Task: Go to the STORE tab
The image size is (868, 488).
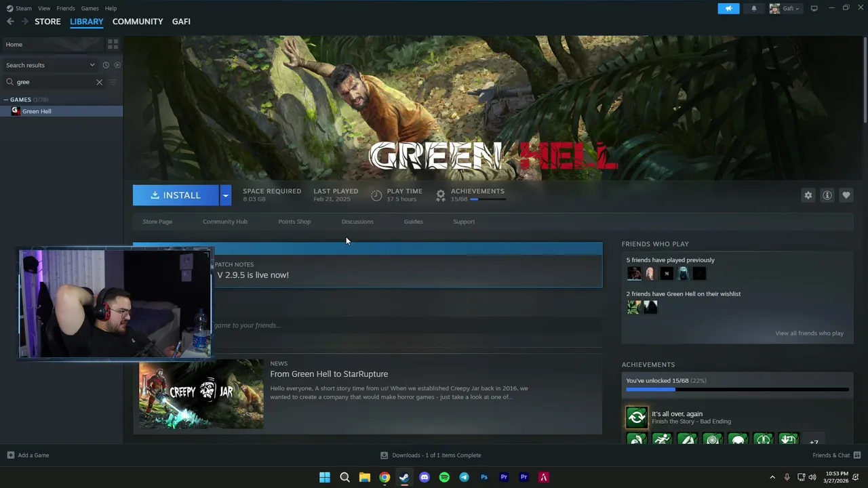Action: point(47,22)
